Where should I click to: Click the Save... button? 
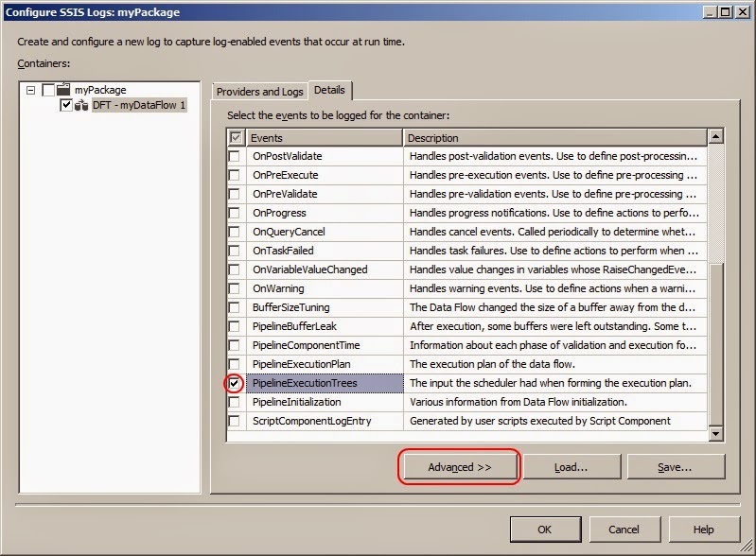(676, 467)
